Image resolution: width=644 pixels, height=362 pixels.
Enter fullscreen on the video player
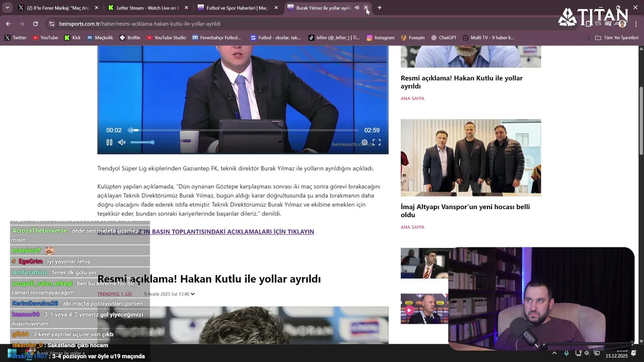[x=376, y=142]
